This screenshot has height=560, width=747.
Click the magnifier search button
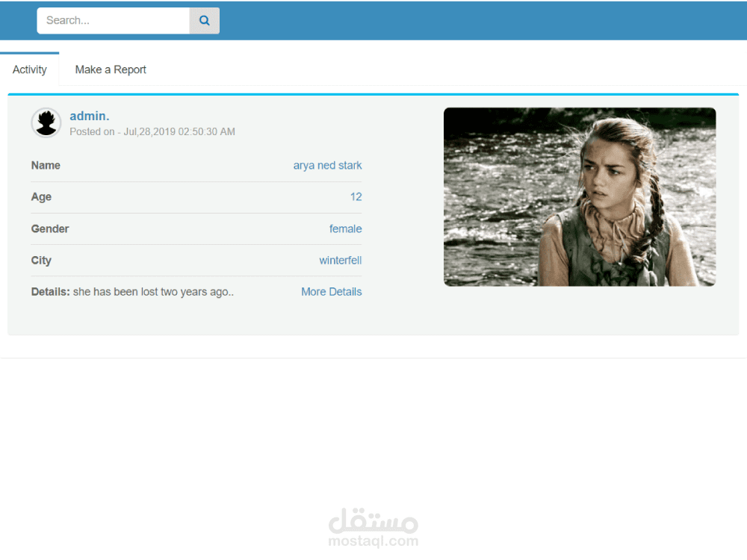[x=205, y=20]
